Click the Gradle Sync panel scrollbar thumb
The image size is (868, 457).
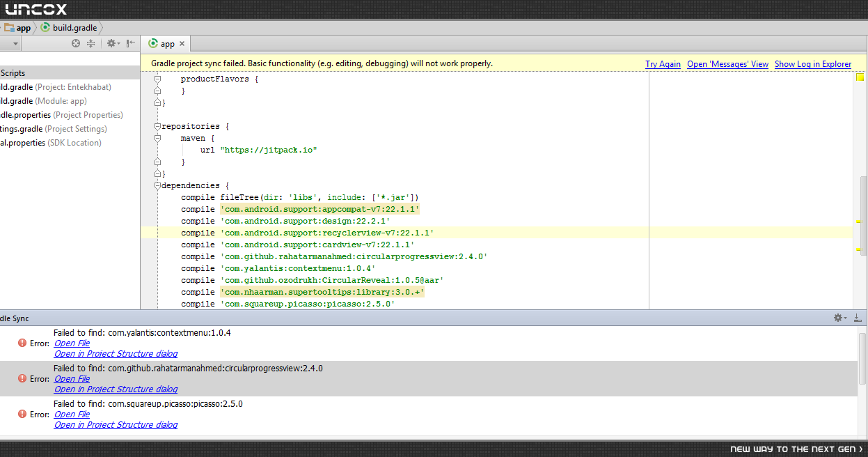(862, 357)
